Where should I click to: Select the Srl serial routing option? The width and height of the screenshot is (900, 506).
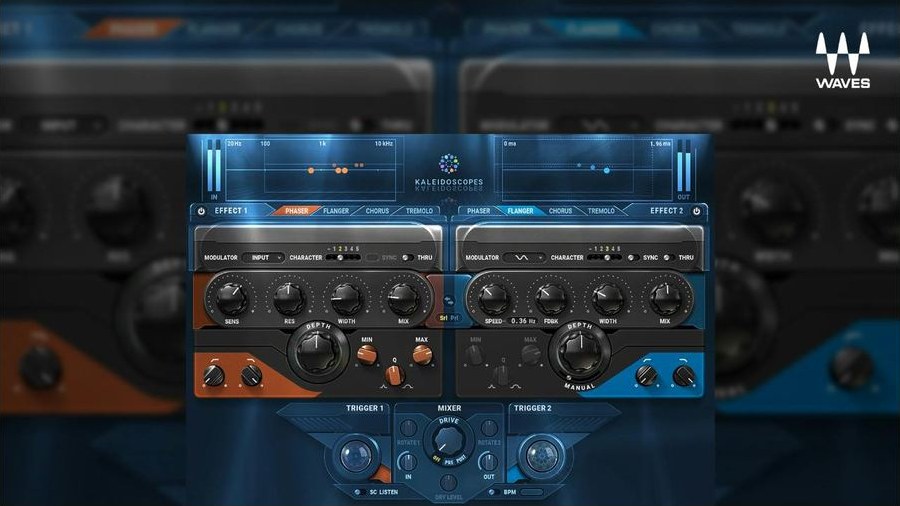coord(444,318)
